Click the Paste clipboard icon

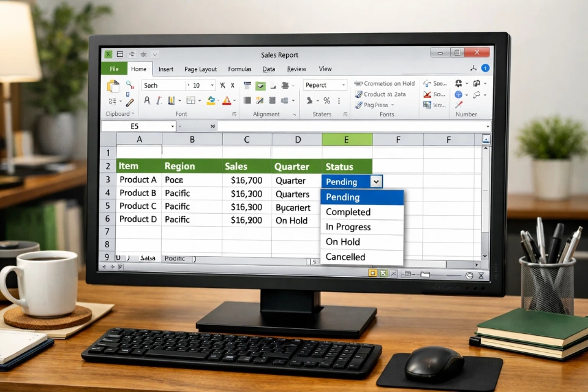[x=113, y=86]
